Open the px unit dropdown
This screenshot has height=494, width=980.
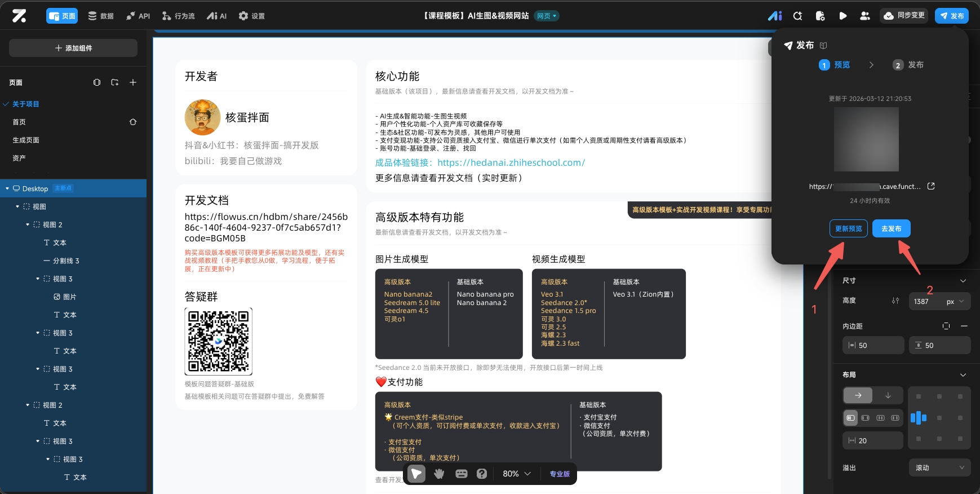(955, 302)
